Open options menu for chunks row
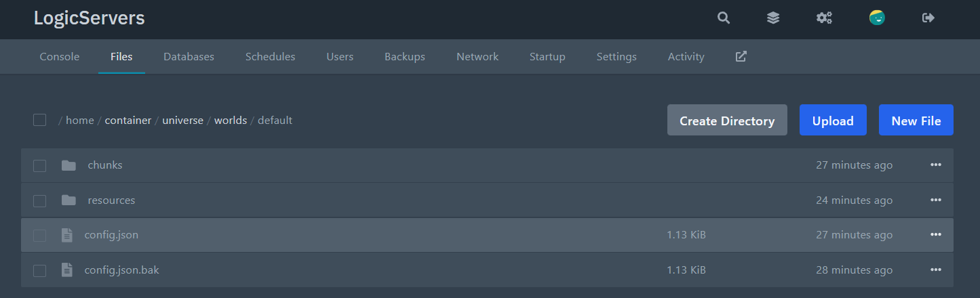Screen dimensions: 980x298 click(x=936, y=165)
